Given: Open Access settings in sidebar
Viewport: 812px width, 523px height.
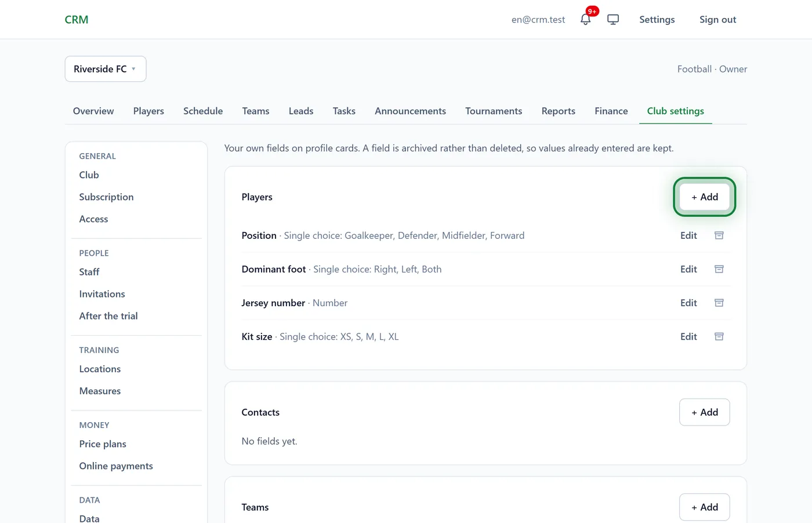Looking at the screenshot, I should tap(93, 219).
